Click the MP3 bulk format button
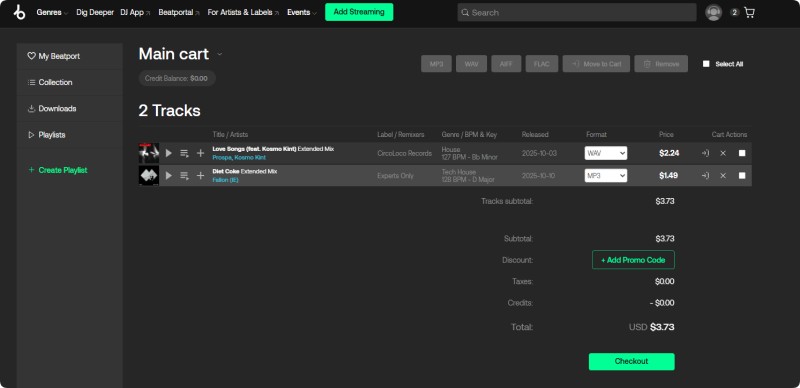 pyautogui.click(x=436, y=64)
